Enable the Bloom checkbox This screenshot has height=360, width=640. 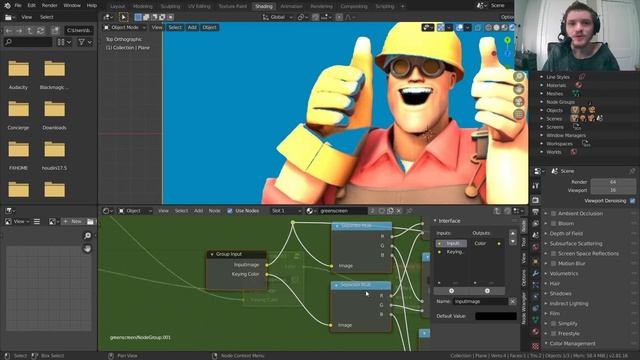pos(553,224)
